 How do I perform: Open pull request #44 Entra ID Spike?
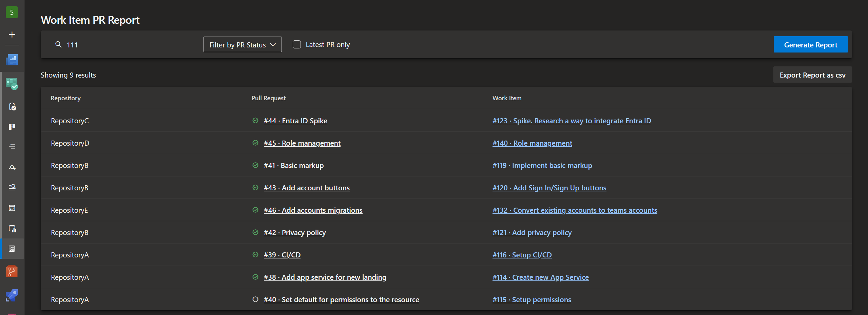point(295,121)
